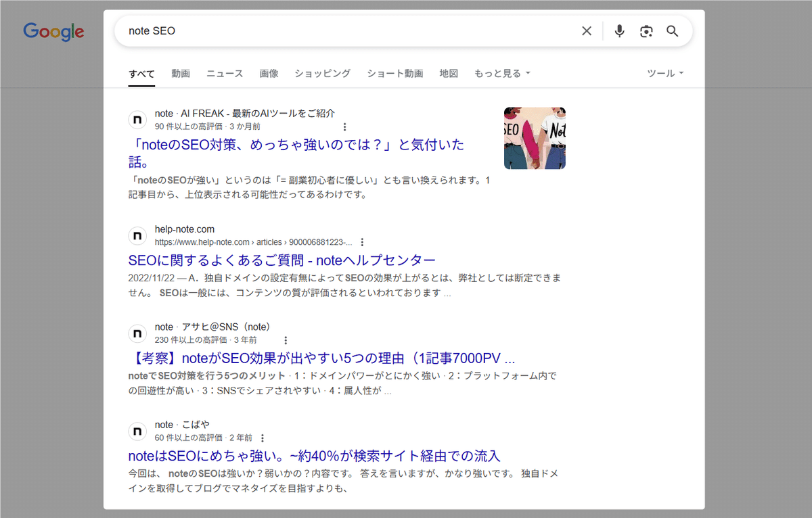This screenshot has height=518, width=812.
Task: Activate voice search with the microphone icon
Action: (x=619, y=30)
